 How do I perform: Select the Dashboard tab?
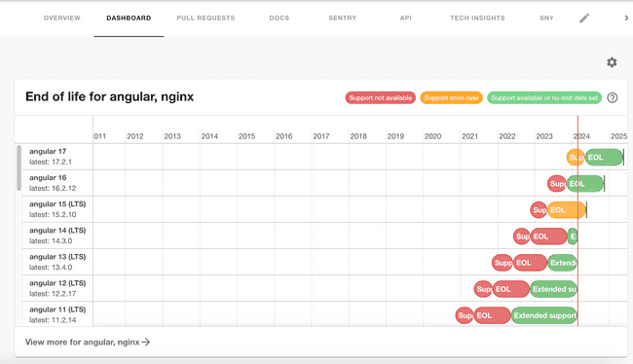[x=129, y=18]
